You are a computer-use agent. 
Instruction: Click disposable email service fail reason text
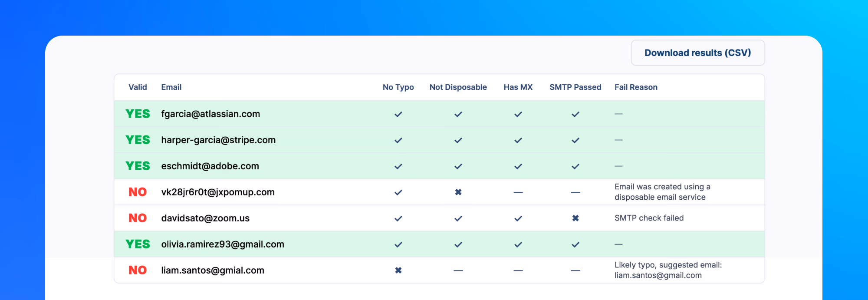[x=662, y=192]
